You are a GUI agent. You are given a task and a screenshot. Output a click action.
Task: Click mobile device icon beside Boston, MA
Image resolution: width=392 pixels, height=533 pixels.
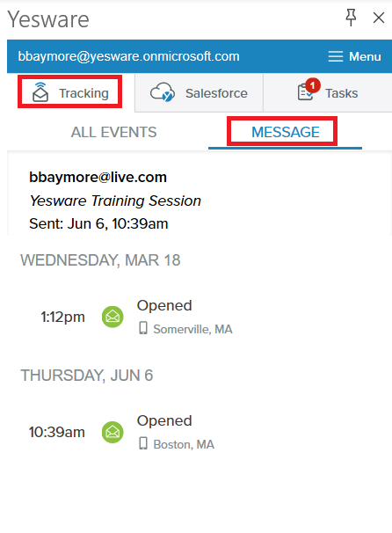coord(143,443)
